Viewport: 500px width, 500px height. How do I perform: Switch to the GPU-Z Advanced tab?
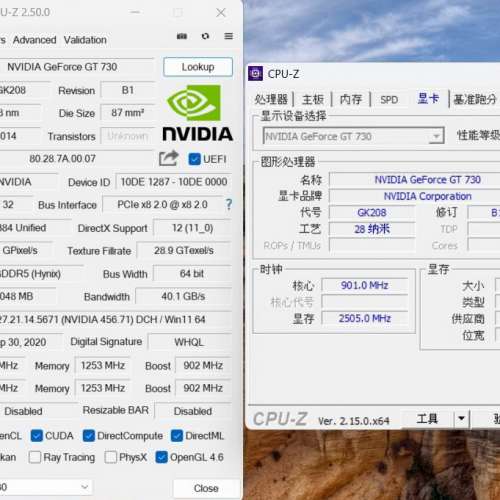[34, 40]
